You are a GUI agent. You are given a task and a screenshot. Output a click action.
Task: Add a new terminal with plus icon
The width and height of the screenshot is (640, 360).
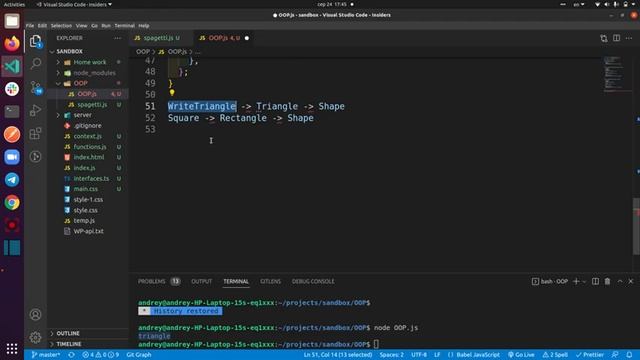pos(576,281)
